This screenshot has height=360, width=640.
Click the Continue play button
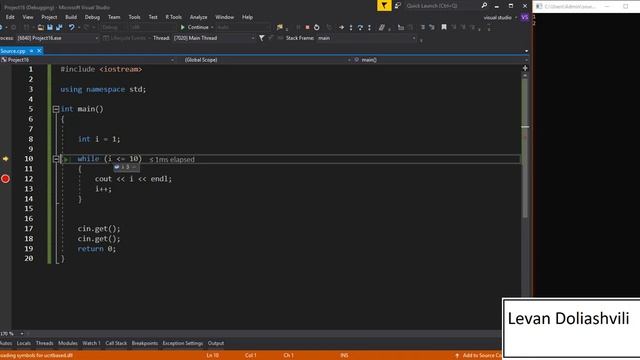coord(195,27)
